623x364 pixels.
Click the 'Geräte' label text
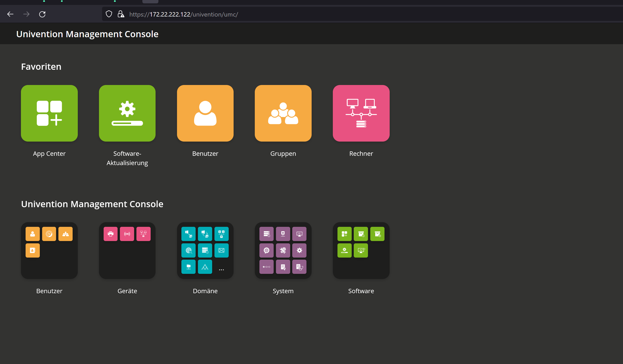[127, 291]
